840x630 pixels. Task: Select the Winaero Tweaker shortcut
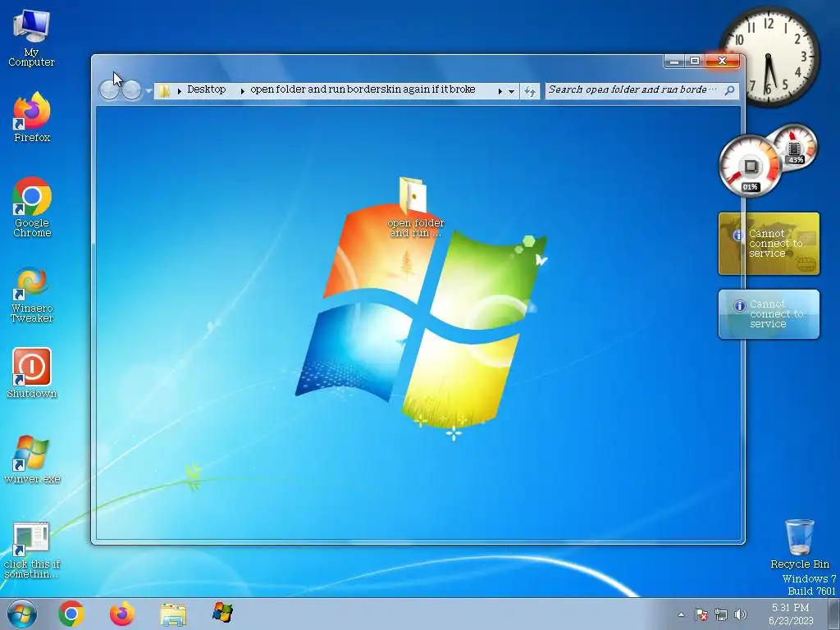(32, 294)
